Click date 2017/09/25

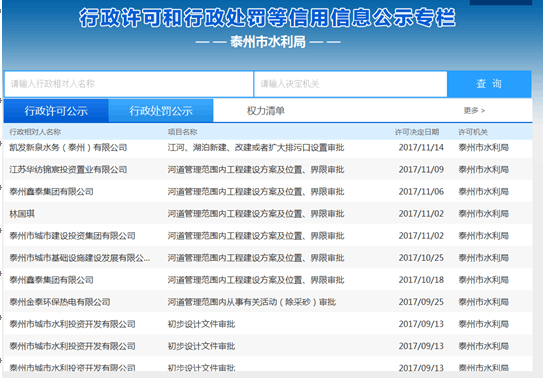(421, 302)
